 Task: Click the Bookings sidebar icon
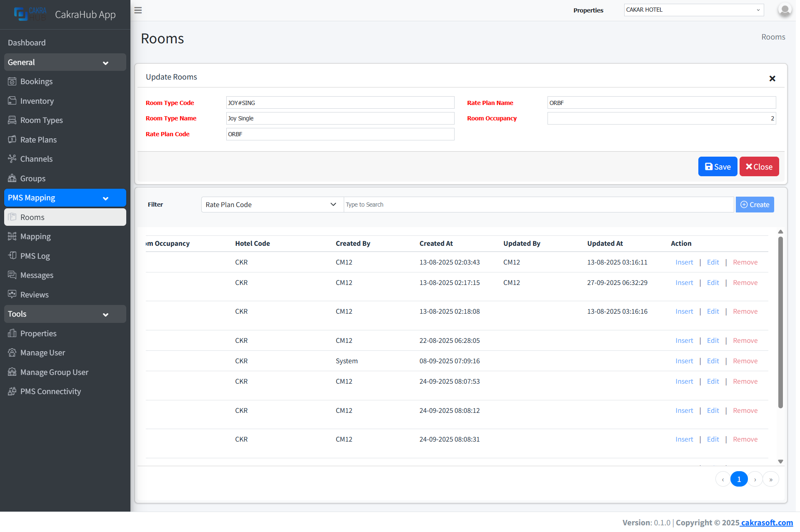coord(12,81)
